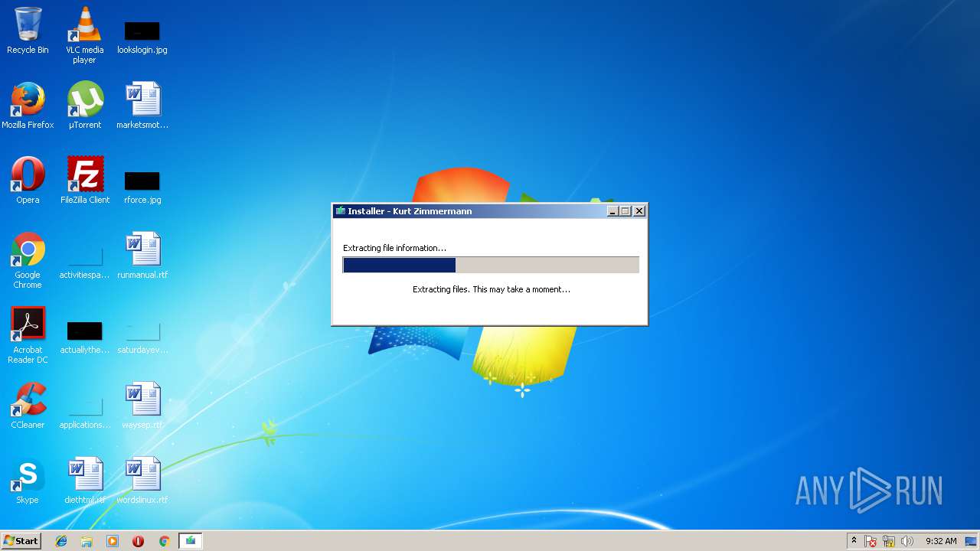Viewport: 980px width, 551px height.
Task: Open the Opera browser shortcut
Action: pyautogui.click(x=28, y=181)
